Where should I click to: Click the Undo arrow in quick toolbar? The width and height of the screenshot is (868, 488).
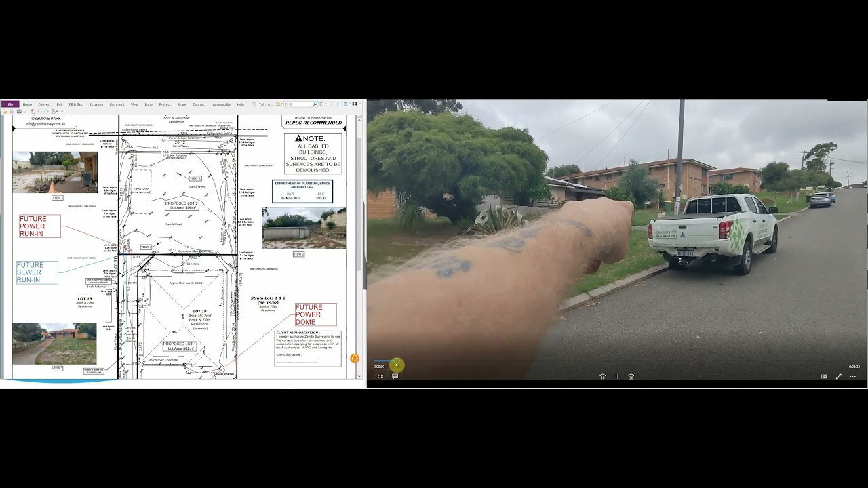(39, 111)
